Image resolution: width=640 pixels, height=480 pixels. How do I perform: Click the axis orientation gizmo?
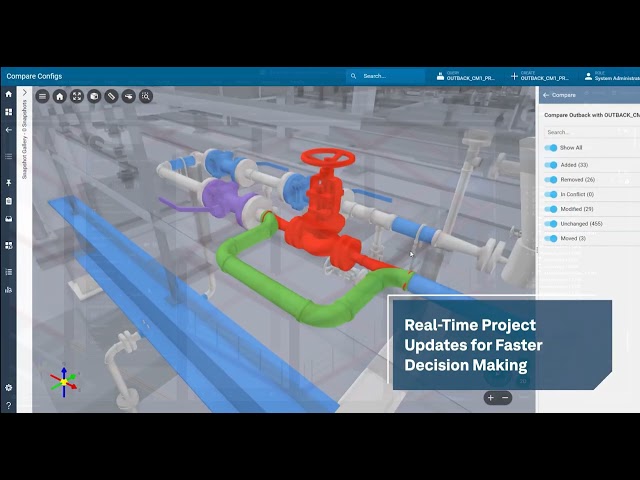coord(64,382)
